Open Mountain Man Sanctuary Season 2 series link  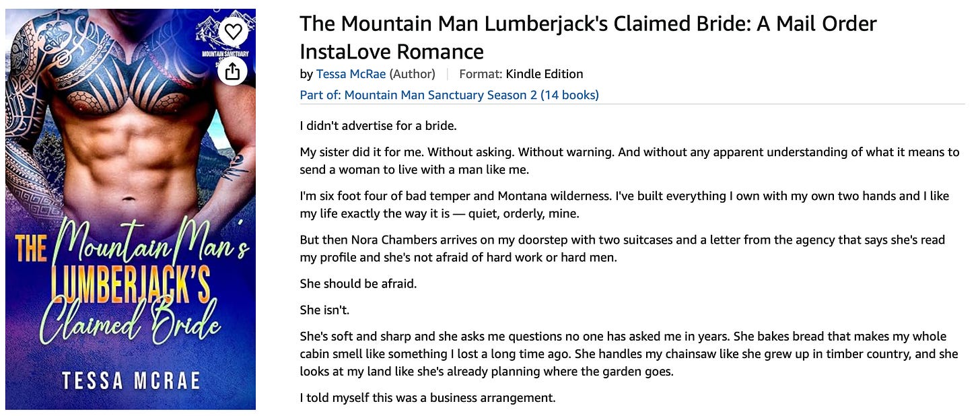449,95
